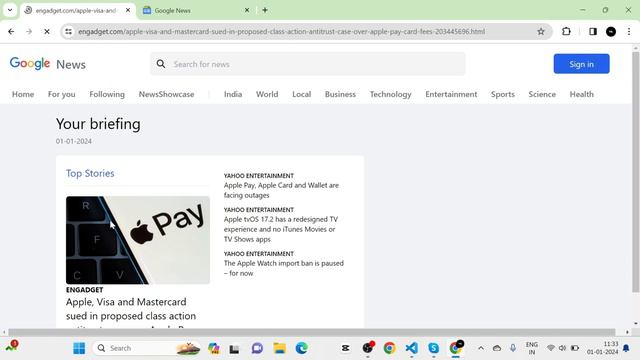This screenshot has height=360, width=640.
Task: Launch Microsoft Edge from the taskbar
Action: (x=302, y=348)
